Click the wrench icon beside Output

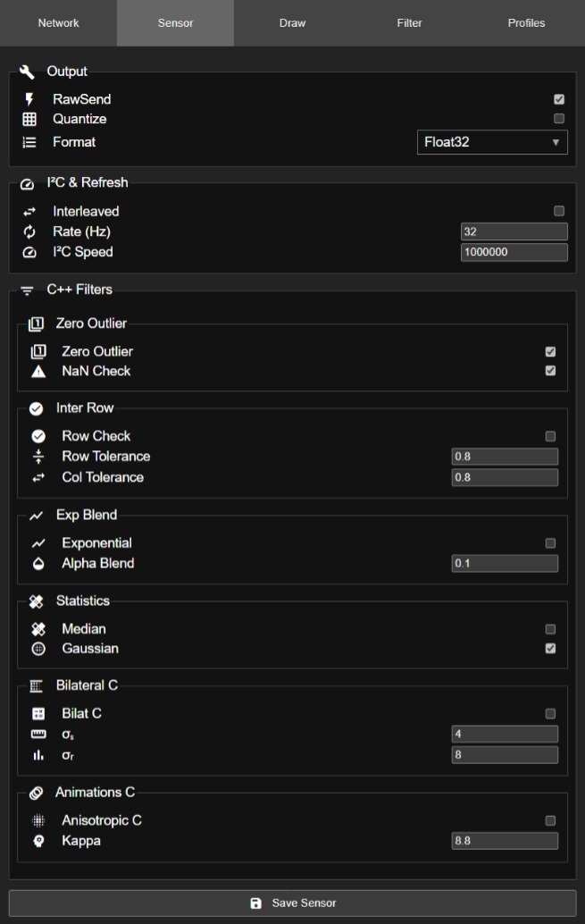(x=27, y=71)
